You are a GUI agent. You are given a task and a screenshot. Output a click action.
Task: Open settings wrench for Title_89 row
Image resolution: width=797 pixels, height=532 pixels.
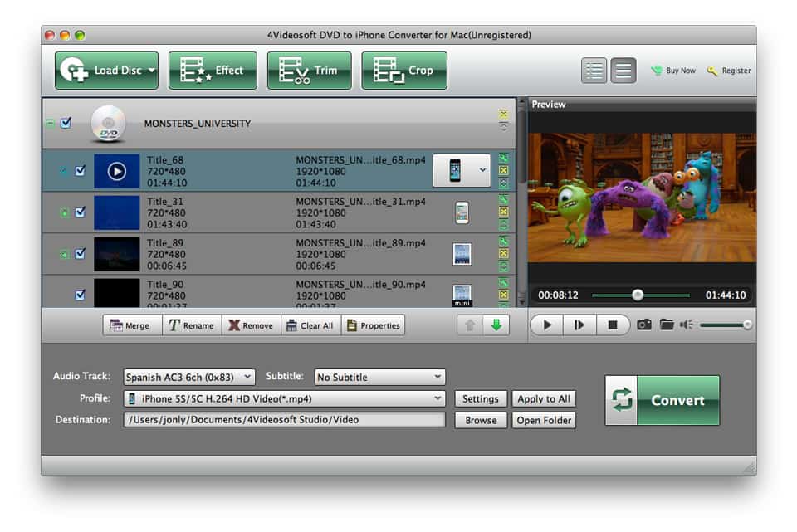(x=503, y=241)
